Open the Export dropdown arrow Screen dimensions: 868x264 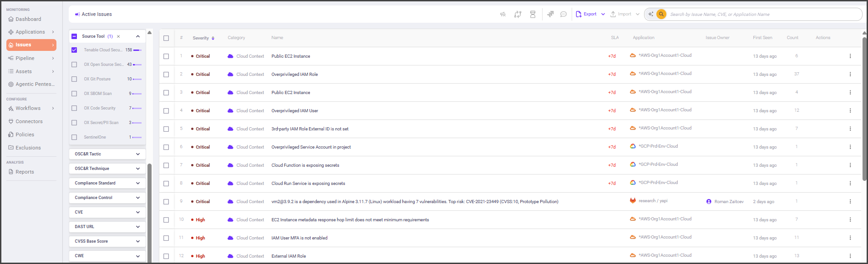(603, 14)
